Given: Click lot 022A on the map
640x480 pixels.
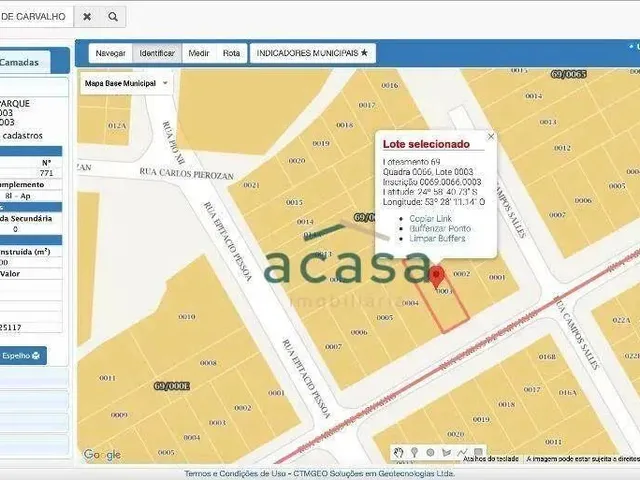Looking at the screenshot, I should click(x=621, y=320).
